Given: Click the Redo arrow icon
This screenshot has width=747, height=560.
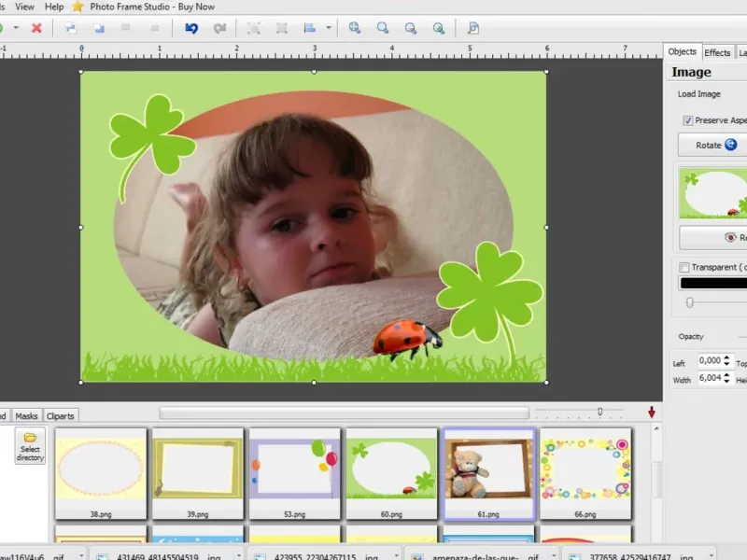Looking at the screenshot, I should tap(219, 28).
